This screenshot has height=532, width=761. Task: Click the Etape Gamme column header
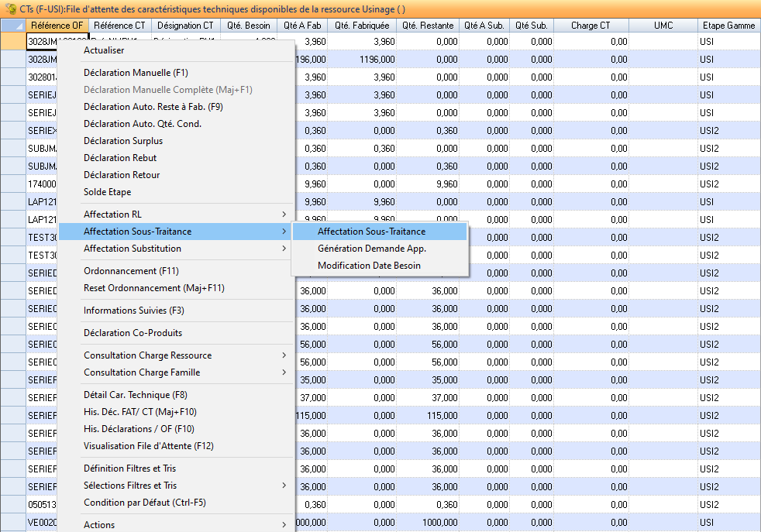728,26
